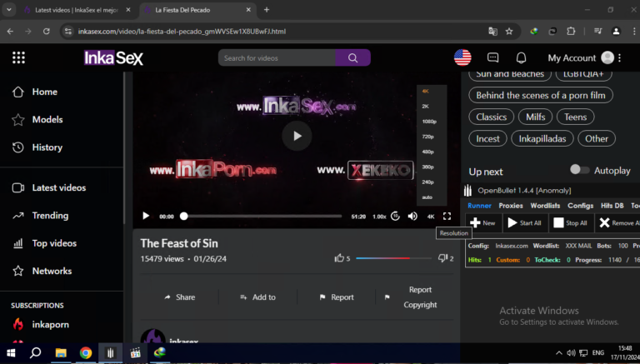Click the thumbs down dislike icon
The image size is (640, 364).
pos(442,258)
